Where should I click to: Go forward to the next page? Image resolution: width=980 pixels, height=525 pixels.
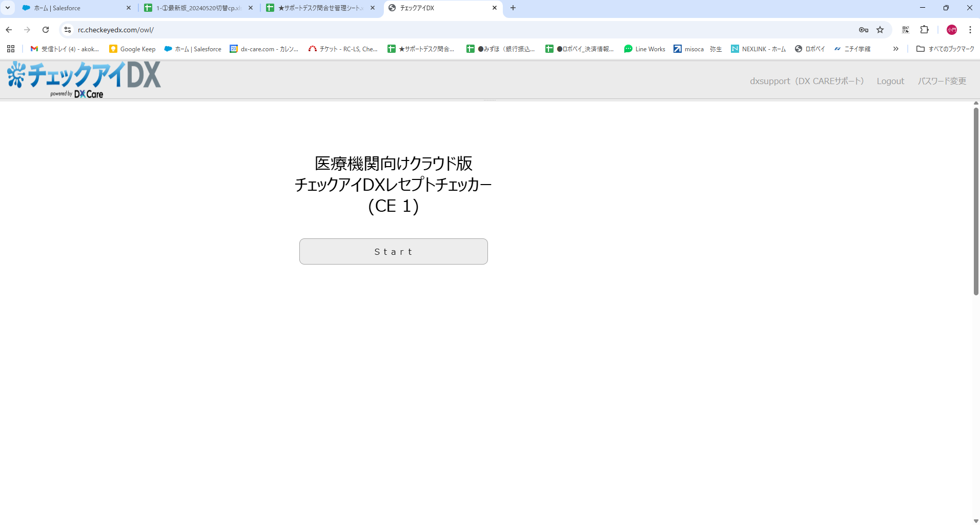[x=27, y=30]
